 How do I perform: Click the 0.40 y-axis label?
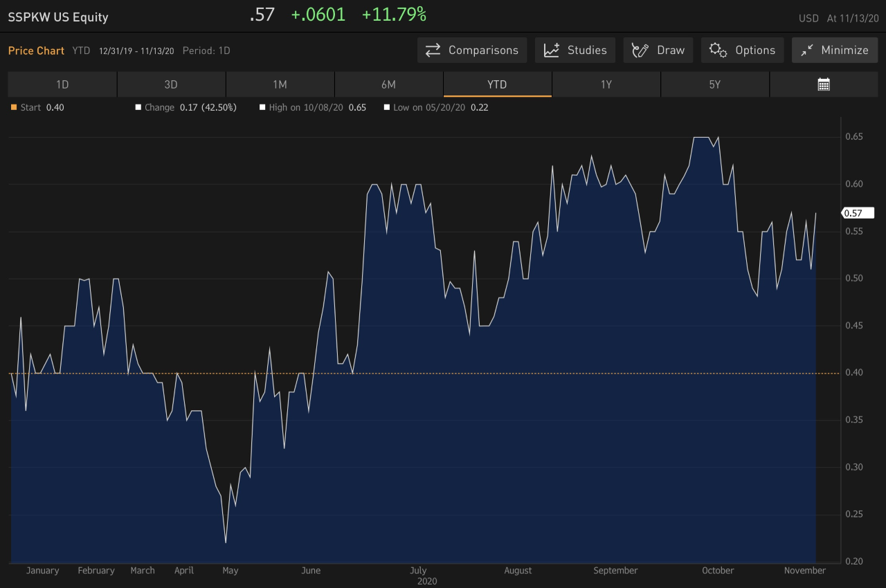pyautogui.click(x=853, y=373)
